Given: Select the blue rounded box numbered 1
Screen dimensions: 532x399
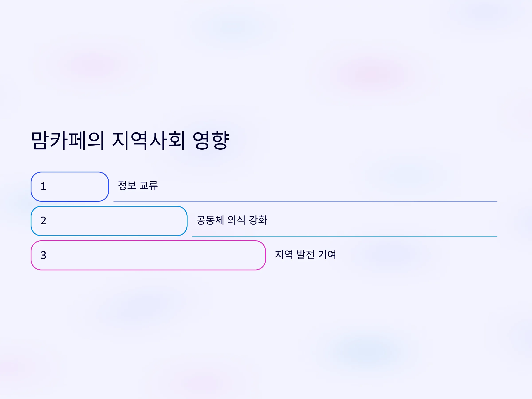Looking at the screenshot, I should point(70,187).
